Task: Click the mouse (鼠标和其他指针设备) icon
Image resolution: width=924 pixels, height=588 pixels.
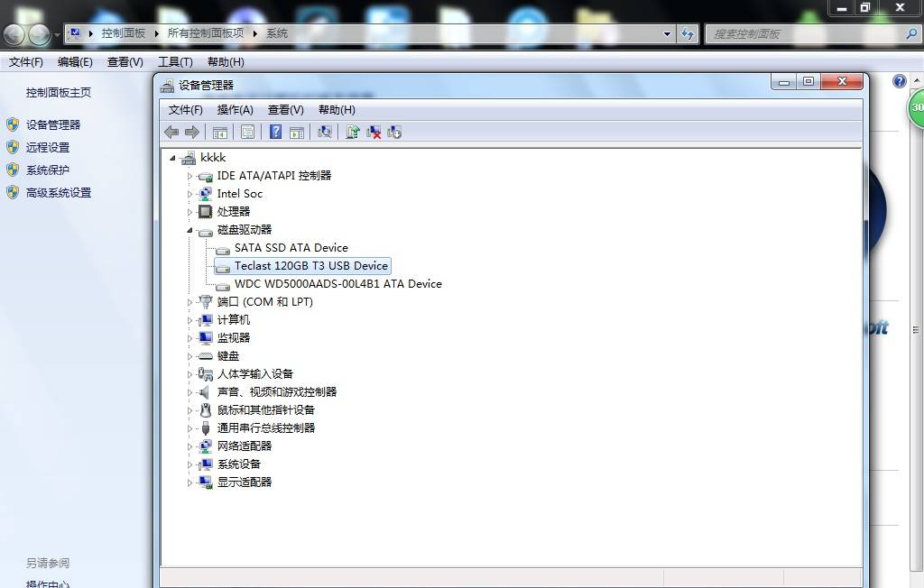Action: click(205, 410)
